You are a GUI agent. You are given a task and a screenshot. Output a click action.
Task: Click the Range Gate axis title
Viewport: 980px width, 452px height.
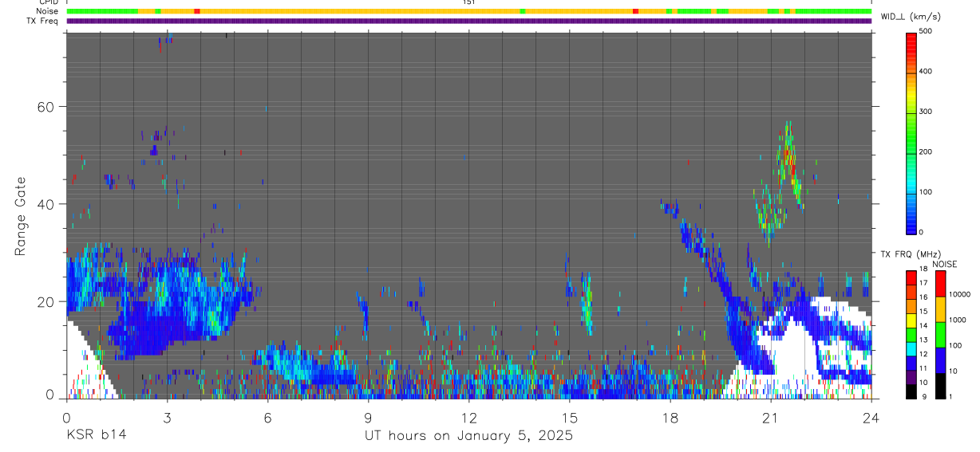tap(21, 216)
